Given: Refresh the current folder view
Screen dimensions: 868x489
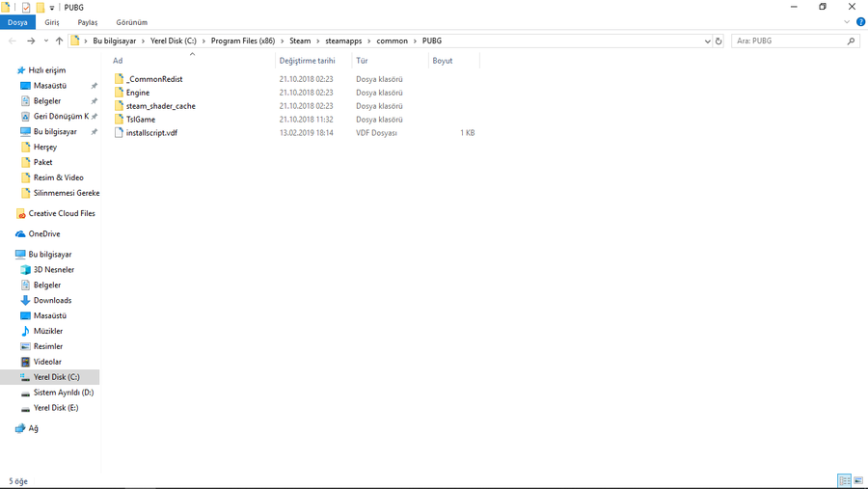Looking at the screenshot, I should [x=719, y=41].
